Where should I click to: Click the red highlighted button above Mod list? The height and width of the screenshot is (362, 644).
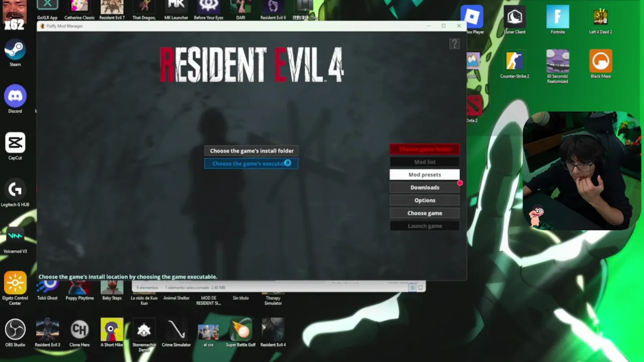coord(425,149)
